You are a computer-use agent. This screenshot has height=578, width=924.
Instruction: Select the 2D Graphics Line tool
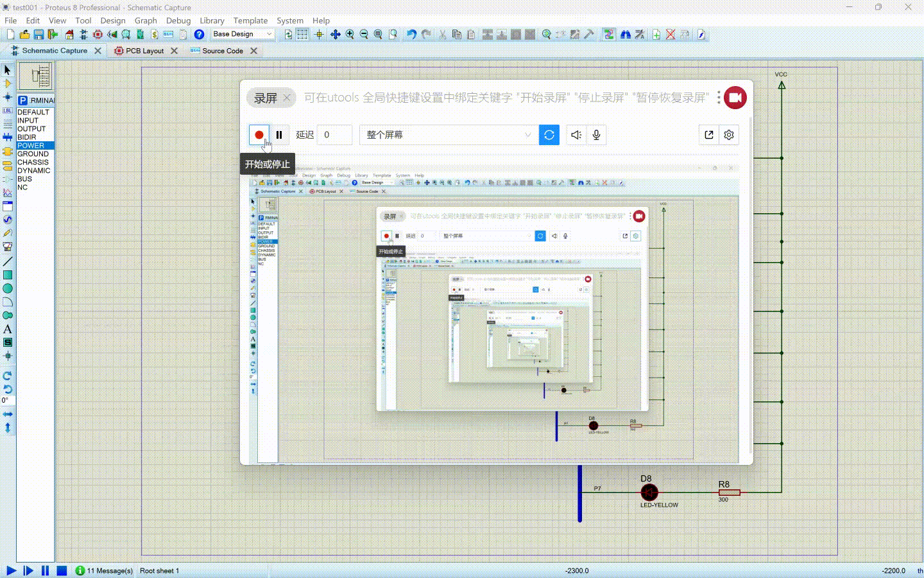click(8, 261)
